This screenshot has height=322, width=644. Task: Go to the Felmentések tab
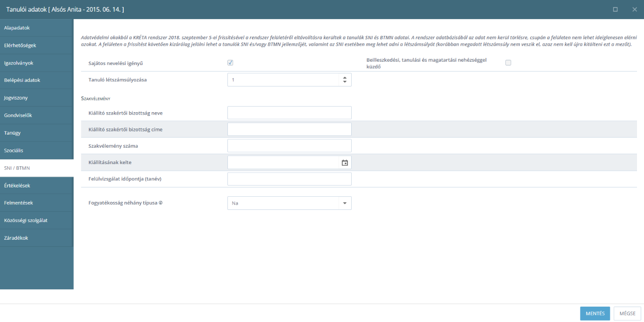click(x=37, y=203)
